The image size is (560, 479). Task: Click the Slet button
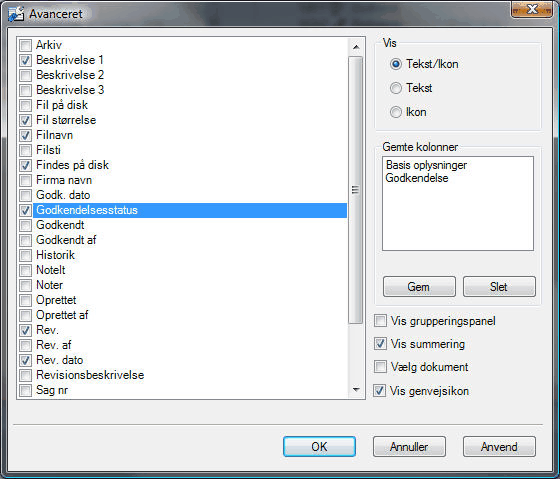point(499,286)
